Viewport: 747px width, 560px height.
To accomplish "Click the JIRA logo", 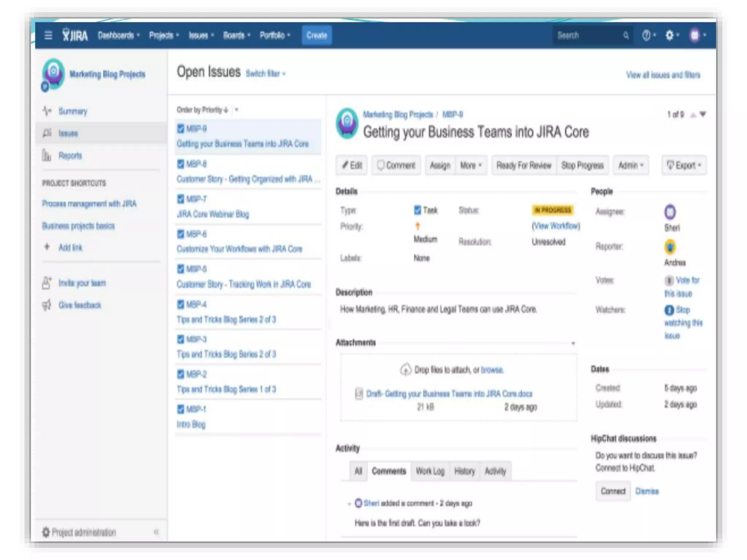I will coord(75,35).
